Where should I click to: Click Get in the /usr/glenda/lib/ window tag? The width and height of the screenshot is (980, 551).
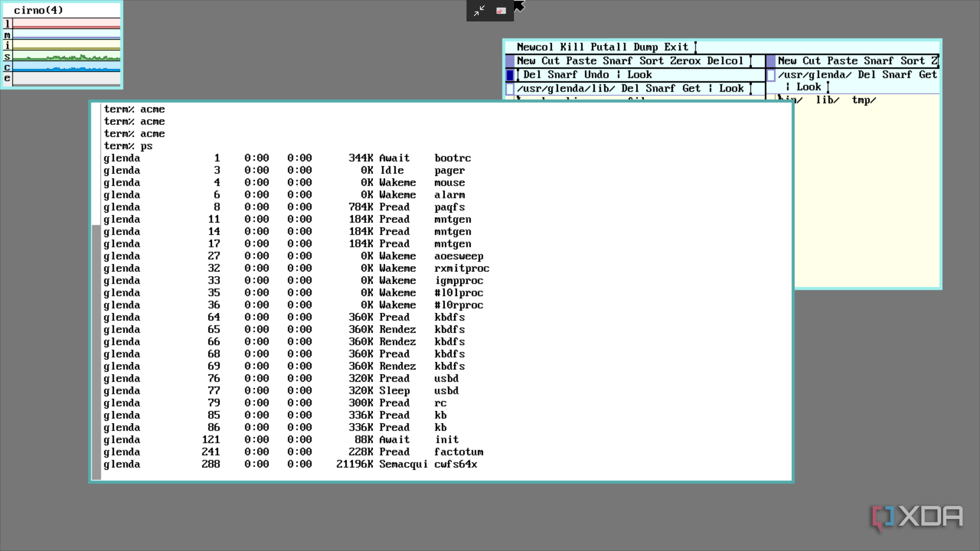tap(692, 88)
